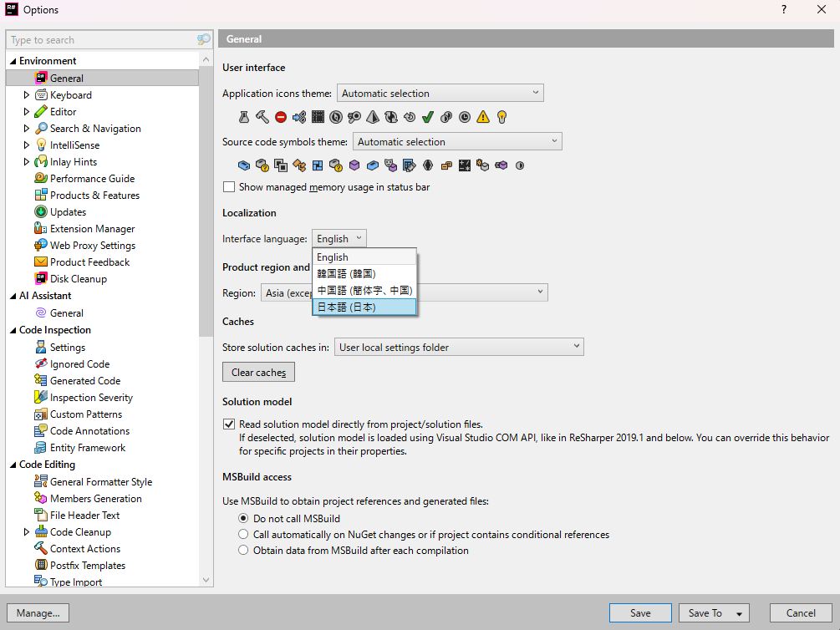Image resolution: width=840 pixels, height=630 pixels.
Task: Click the Disk Cleanup icon
Action: pos(41,278)
